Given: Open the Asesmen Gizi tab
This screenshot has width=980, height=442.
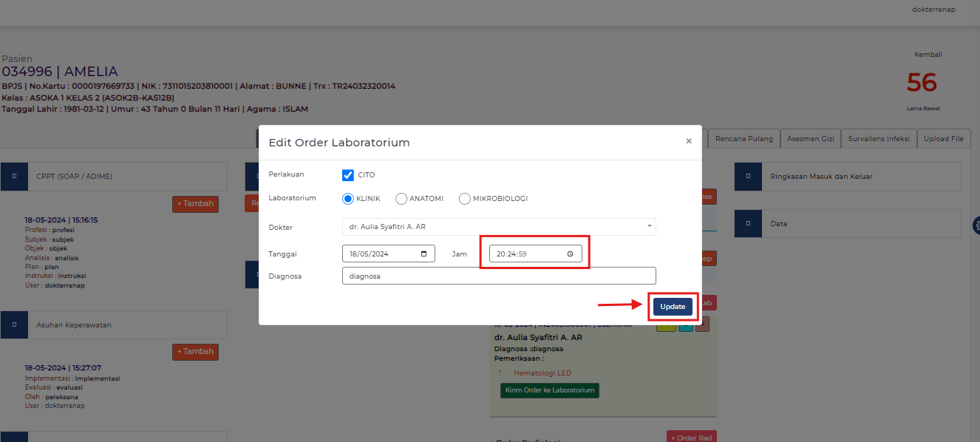Looking at the screenshot, I should coord(811,138).
